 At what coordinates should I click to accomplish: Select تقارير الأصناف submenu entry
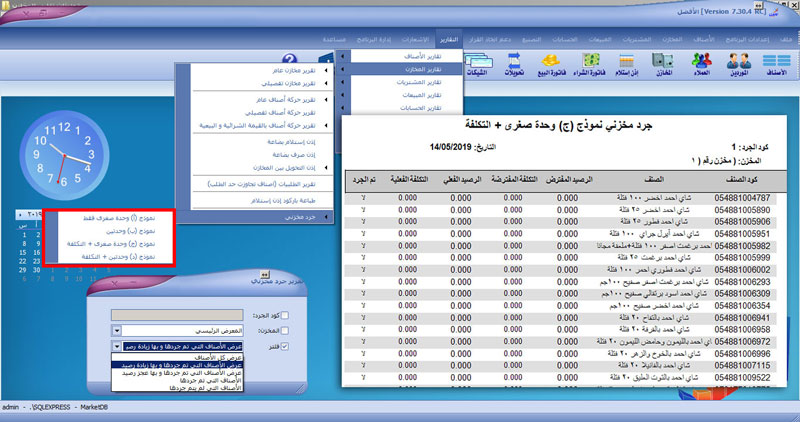click(401, 56)
